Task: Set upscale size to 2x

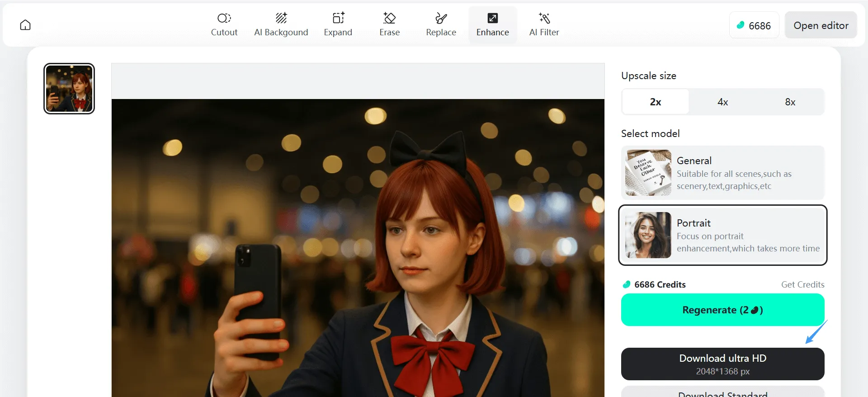Action: tap(656, 102)
